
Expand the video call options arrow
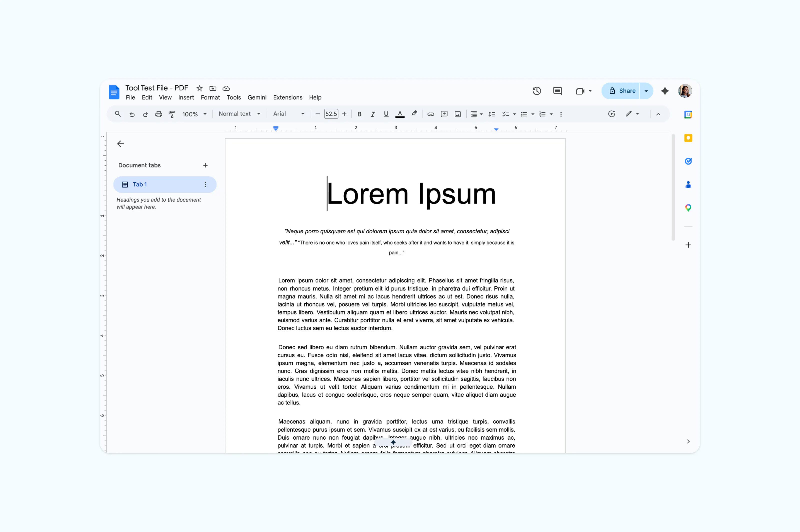[x=590, y=91]
